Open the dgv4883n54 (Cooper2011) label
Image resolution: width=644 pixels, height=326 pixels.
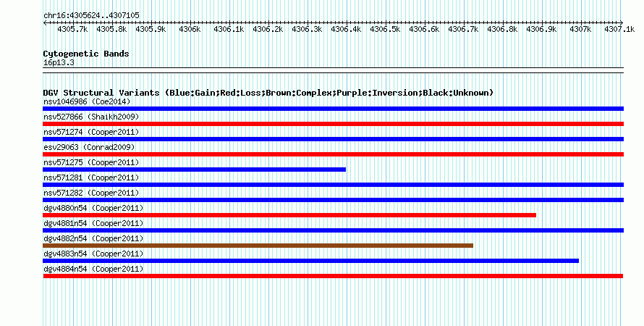point(93,254)
